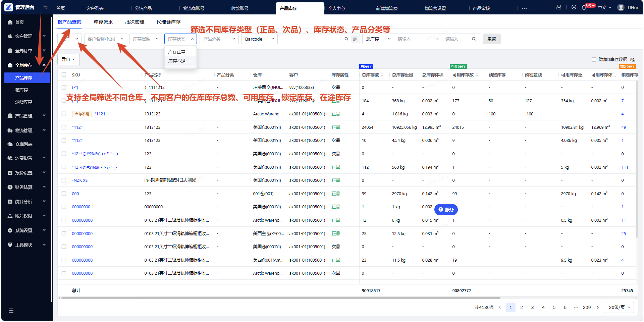Click the 全局订单 sidebar icon
644x322 pixels.
pos(10,51)
